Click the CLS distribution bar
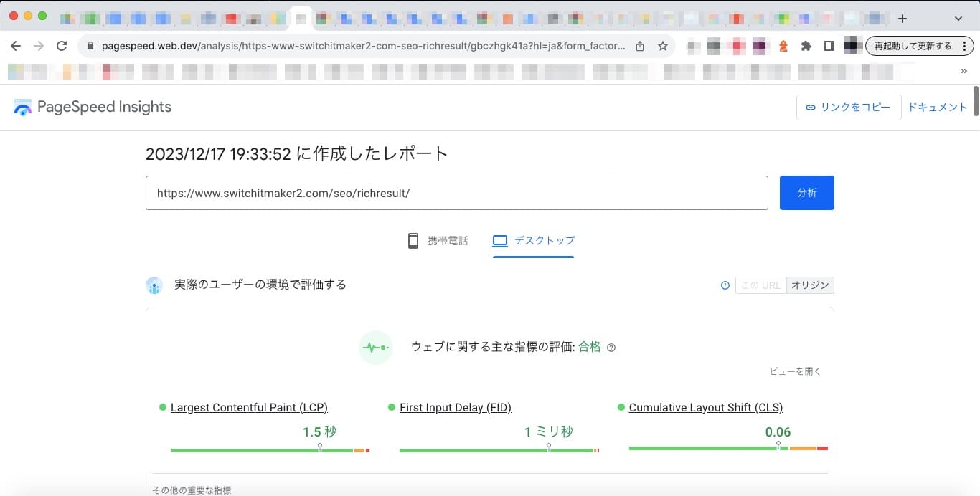The image size is (980, 496). [x=728, y=448]
